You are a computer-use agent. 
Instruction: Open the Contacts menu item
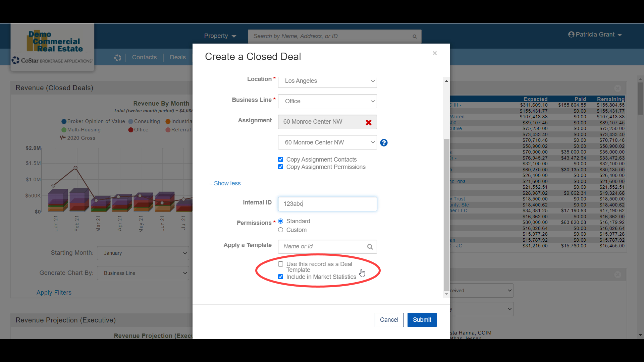pos(144,57)
